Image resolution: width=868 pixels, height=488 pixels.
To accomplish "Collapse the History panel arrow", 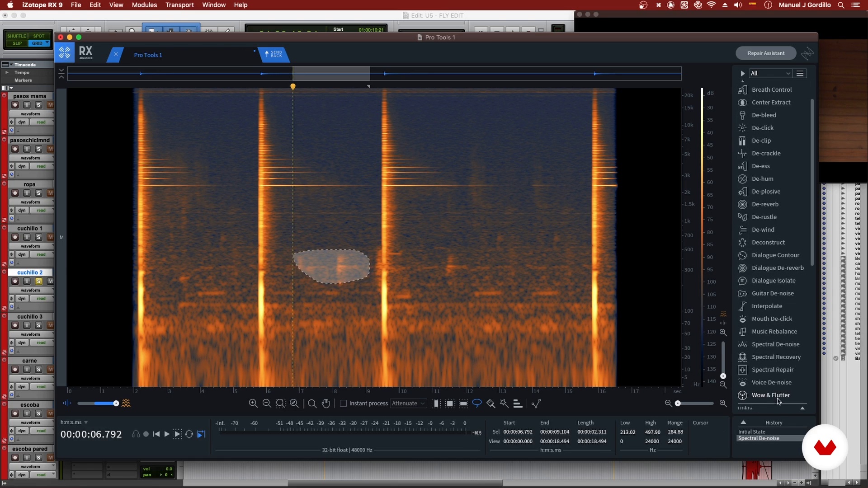I will [x=743, y=422].
